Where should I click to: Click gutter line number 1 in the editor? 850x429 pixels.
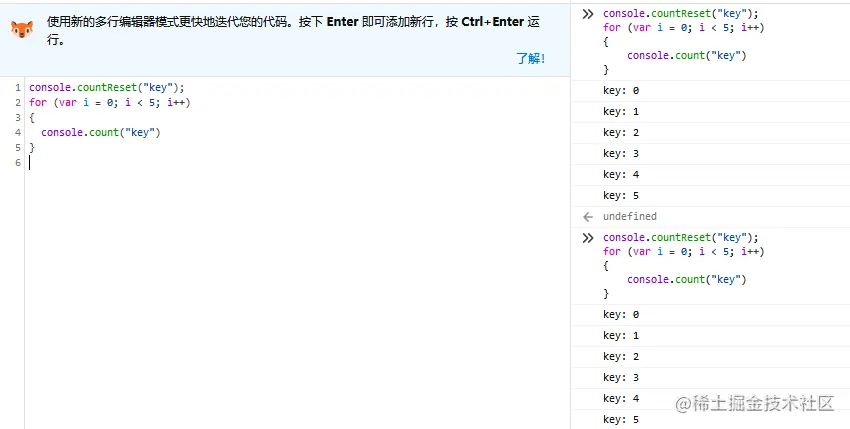[18, 87]
